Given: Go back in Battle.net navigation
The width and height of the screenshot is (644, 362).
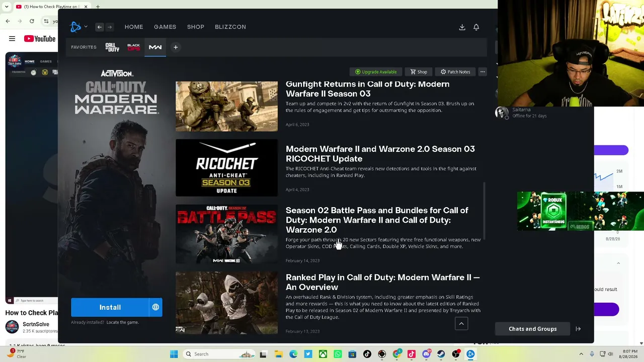Looking at the screenshot, I should tap(100, 27).
